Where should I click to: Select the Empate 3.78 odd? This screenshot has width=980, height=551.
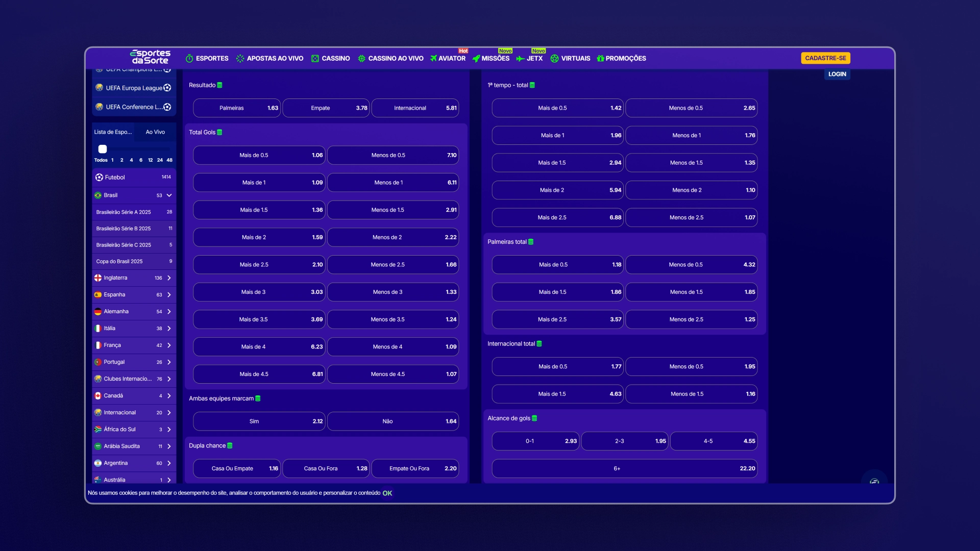[x=326, y=108]
